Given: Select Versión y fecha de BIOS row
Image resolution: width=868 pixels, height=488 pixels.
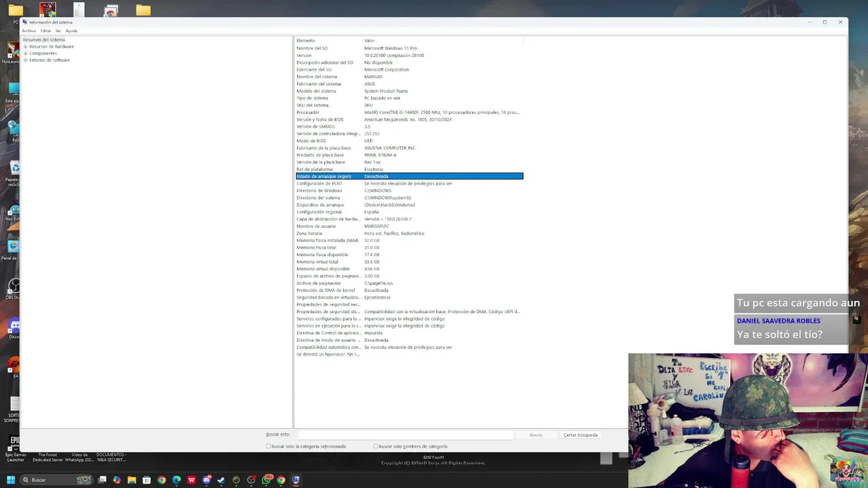Looking at the screenshot, I should 410,119.
